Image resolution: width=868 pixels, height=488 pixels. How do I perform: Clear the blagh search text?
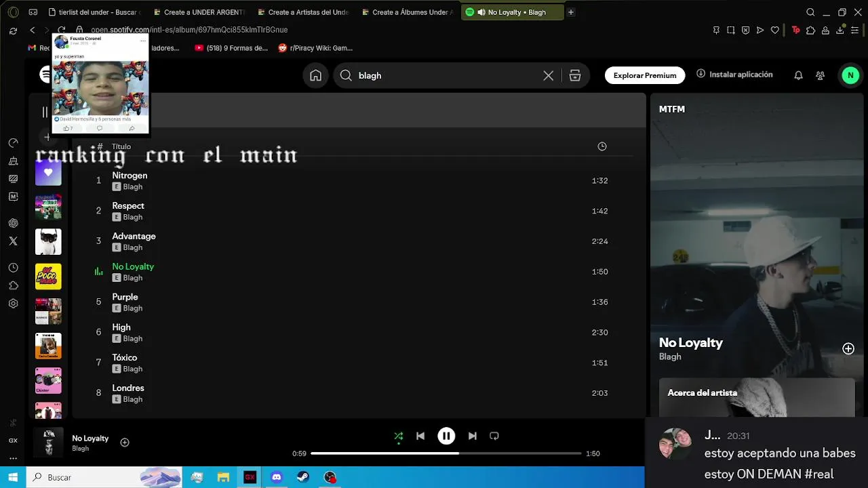tap(548, 75)
